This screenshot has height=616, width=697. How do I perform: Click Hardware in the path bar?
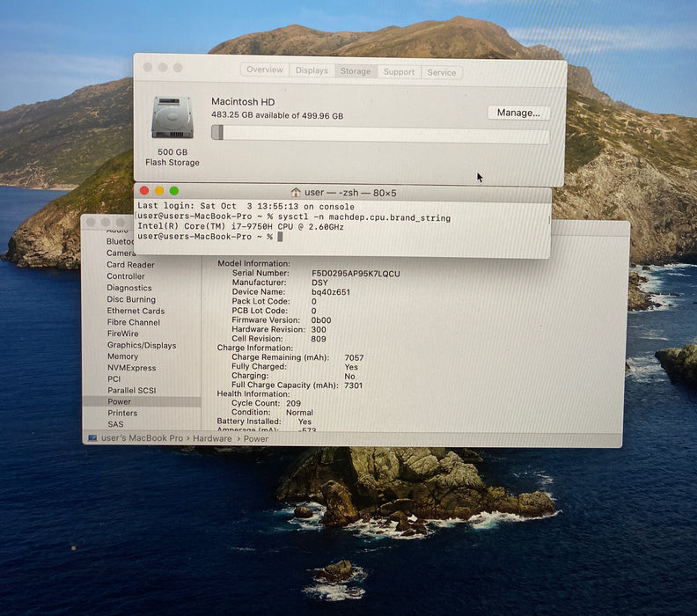(x=212, y=438)
